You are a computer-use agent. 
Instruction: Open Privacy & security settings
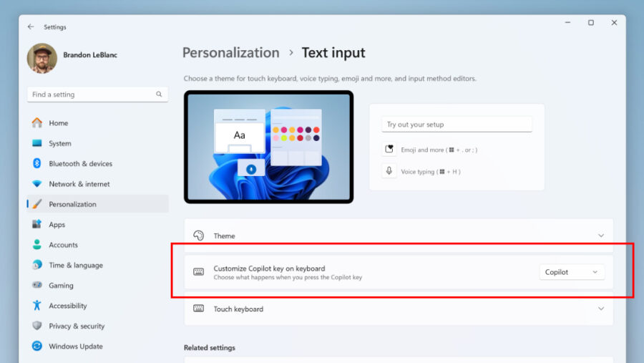[98, 326]
